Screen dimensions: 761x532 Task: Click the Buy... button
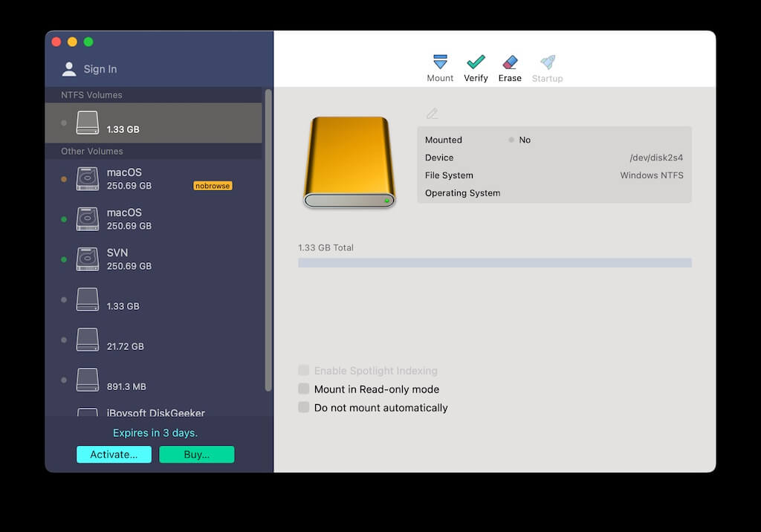tap(196, 454)
